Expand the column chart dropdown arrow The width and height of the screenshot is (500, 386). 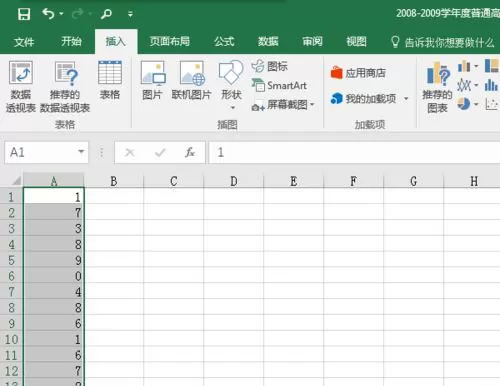click(x=476, y=66)
